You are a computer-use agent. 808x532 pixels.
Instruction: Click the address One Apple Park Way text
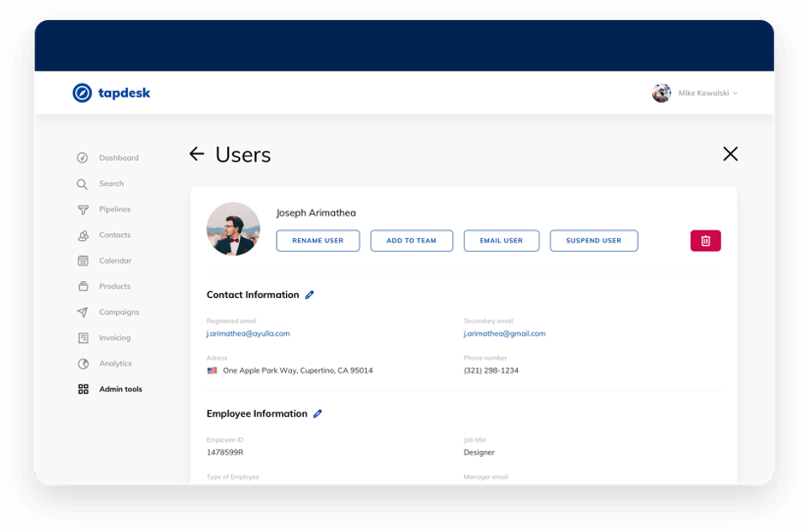(298, 370)
